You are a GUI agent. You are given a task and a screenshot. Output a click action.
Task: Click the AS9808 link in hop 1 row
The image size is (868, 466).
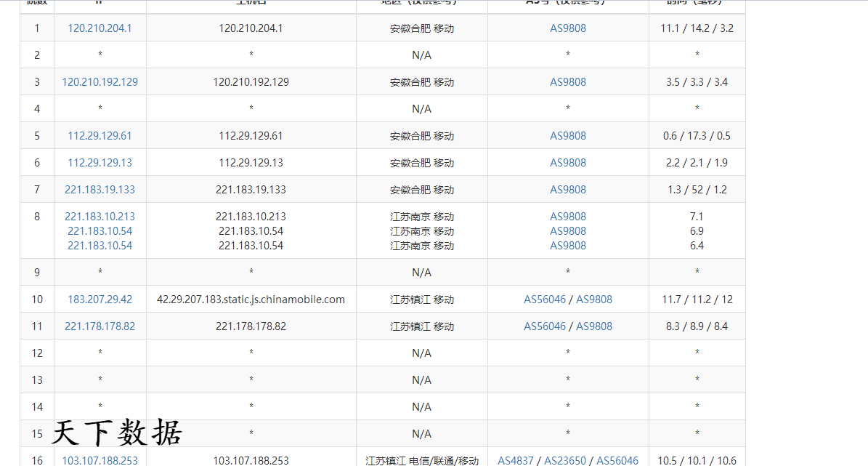(x=567, y=28)
